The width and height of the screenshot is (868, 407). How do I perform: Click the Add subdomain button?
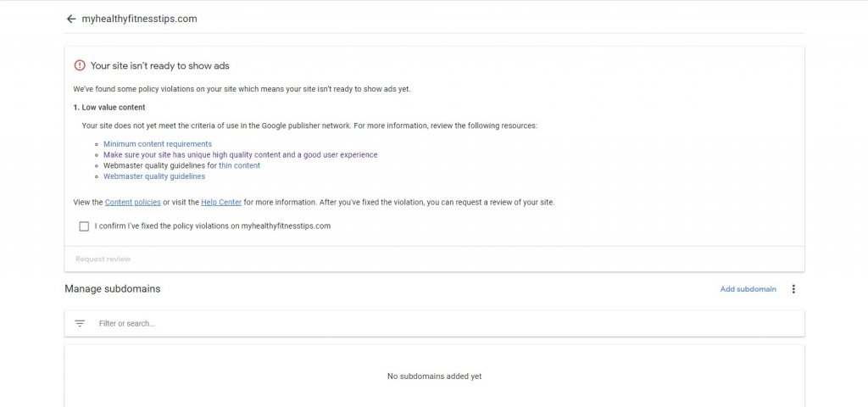pos(748,289)
